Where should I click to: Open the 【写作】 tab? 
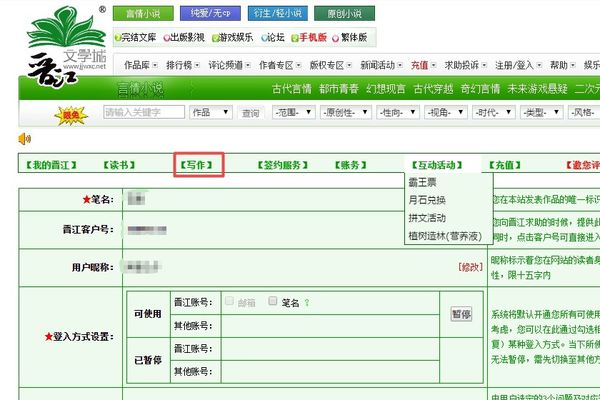(x=196, y=165)
